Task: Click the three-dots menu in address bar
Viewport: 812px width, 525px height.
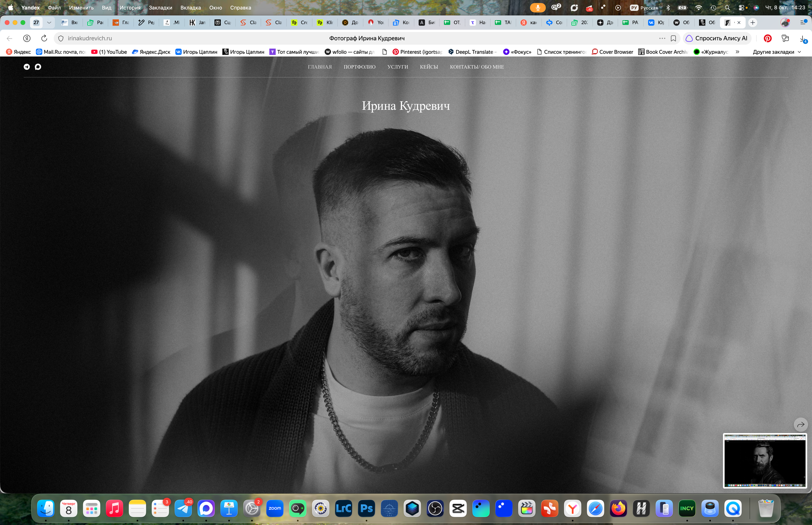Action: [662, 38]
